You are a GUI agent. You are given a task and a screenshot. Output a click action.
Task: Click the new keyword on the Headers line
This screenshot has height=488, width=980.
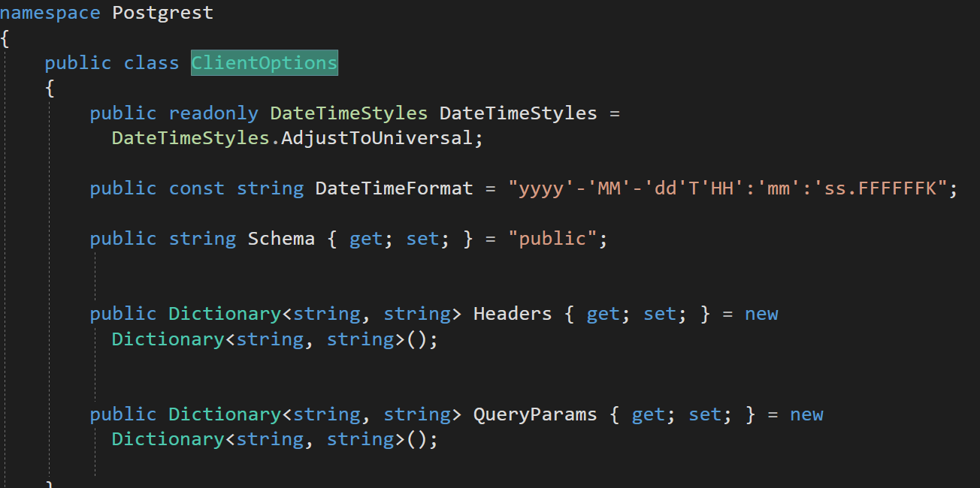(x=761, y=314)
